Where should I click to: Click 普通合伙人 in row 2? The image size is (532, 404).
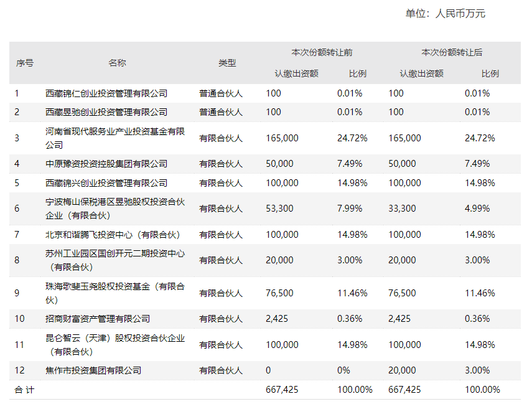(221, 112)
